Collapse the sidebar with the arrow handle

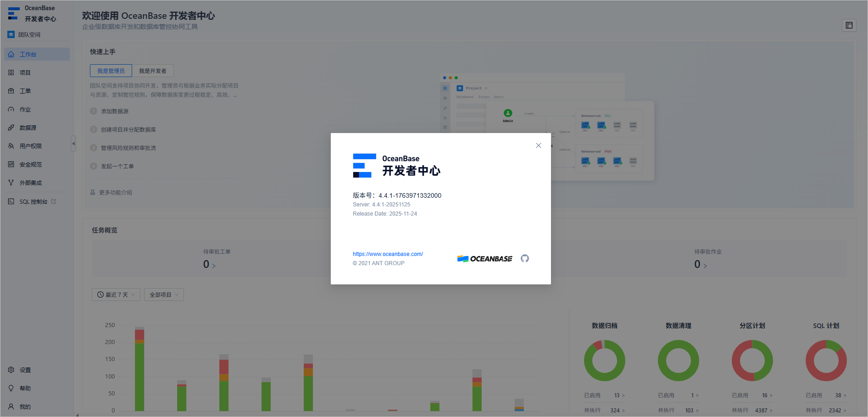point(73,144)
